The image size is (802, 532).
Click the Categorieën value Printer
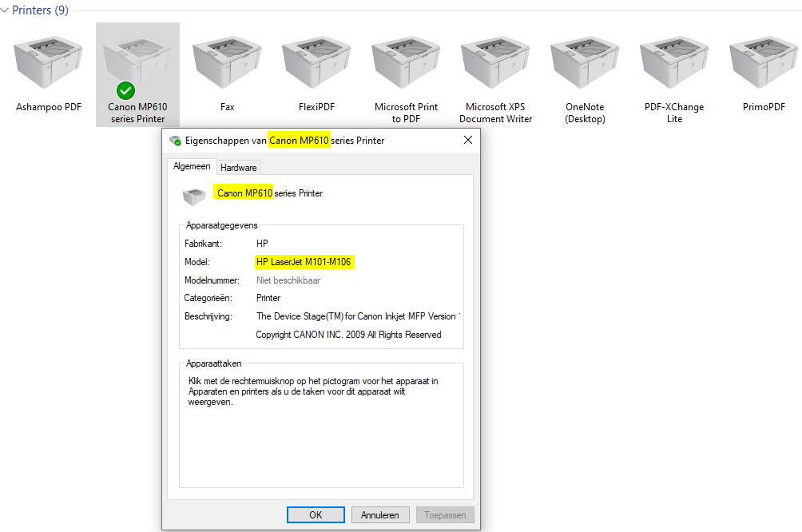(268, 298)
